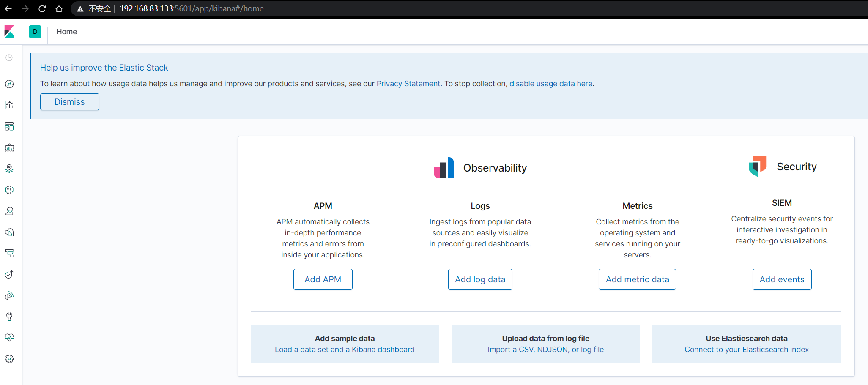
Task: Click the Add sample data heading
Action: (345, 339)
